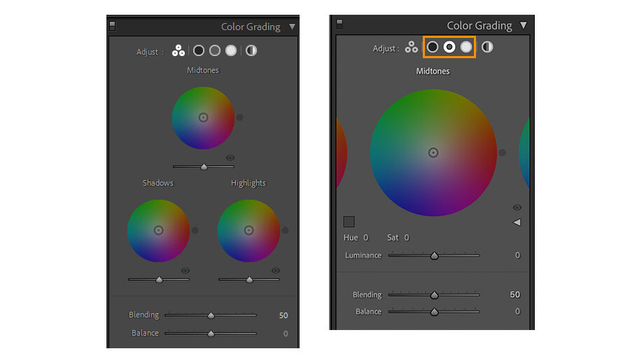
Task: Click center of Shadows color wheel
Action: [x=158, y=231]
